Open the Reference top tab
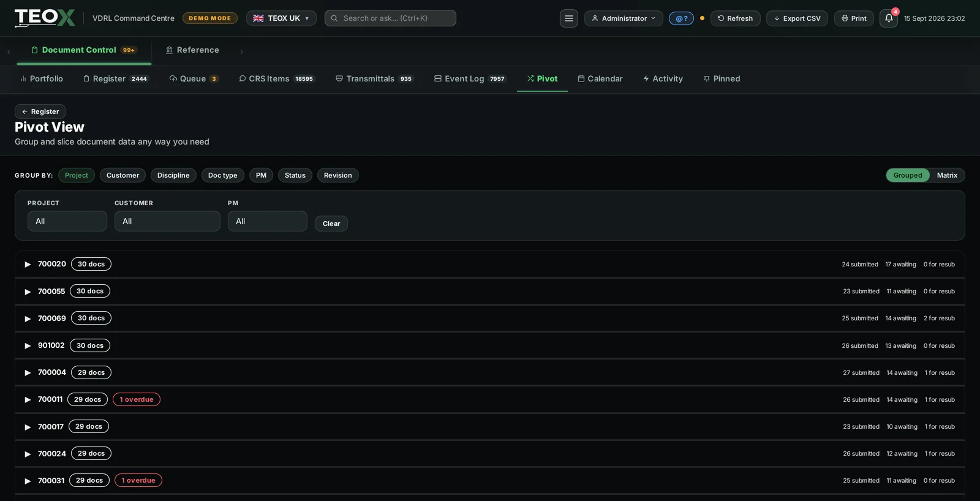980x501 pixels. (192, 50)
